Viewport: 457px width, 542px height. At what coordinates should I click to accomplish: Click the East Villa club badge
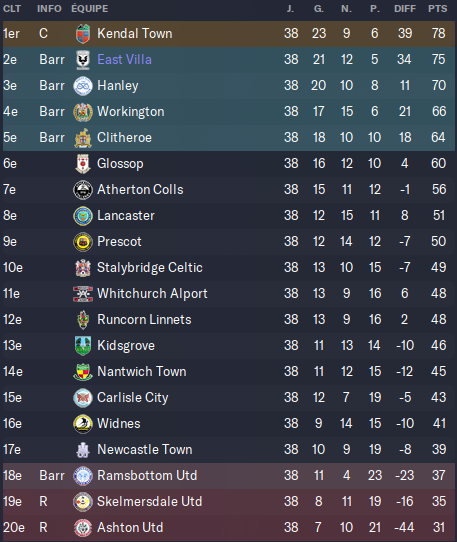point(83,60)
